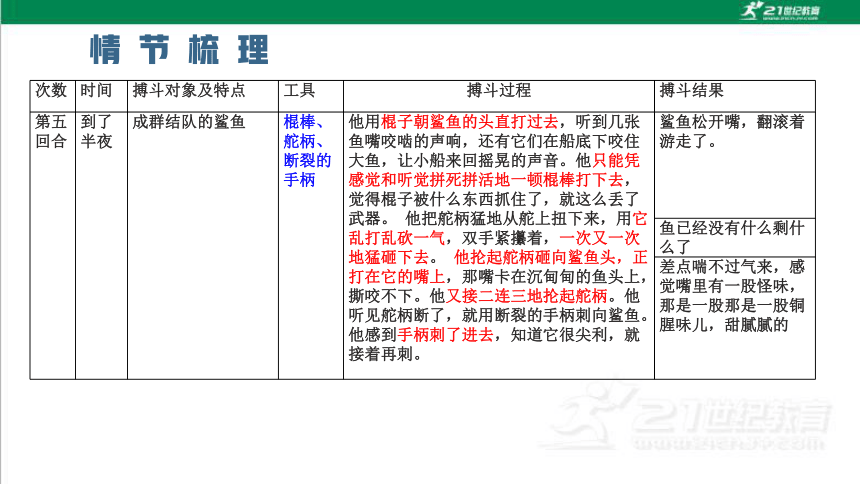Click red phrase 感觉和听觉拼死拼活地一顿棍棒打下去
Image resolution: width=860 pixels, height=484 pixels.
486,179
